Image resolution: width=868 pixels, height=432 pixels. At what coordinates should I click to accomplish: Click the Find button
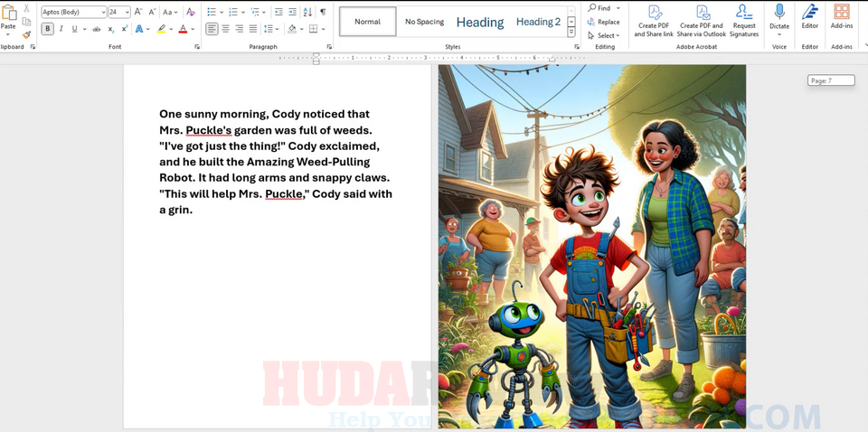click(599, 8)
